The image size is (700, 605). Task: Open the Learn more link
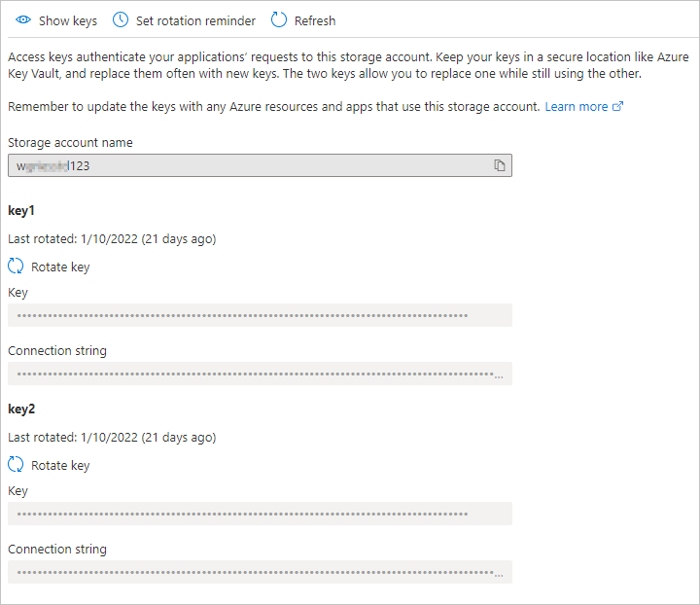577,107
